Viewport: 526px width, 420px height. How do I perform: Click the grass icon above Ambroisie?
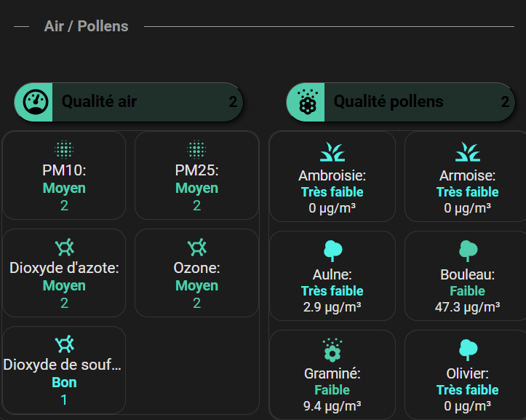[x=332, y=152]
